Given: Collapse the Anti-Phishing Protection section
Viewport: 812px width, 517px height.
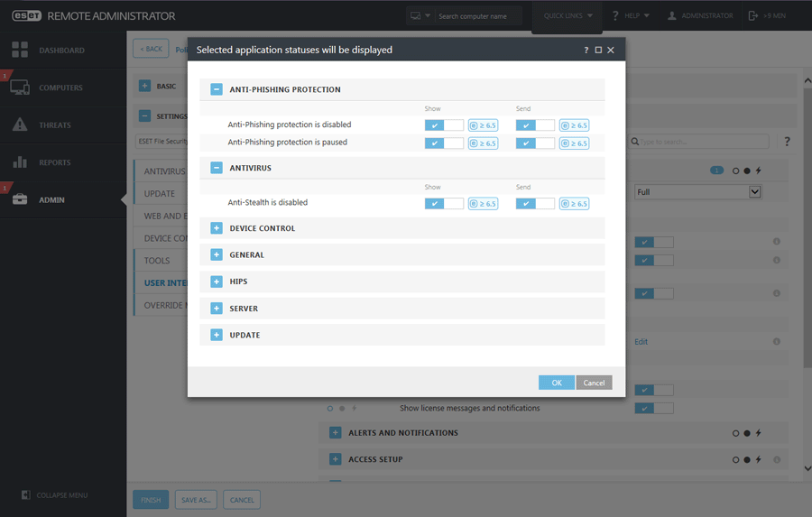Looking at the screenshot, I should [x=217, y=89].
